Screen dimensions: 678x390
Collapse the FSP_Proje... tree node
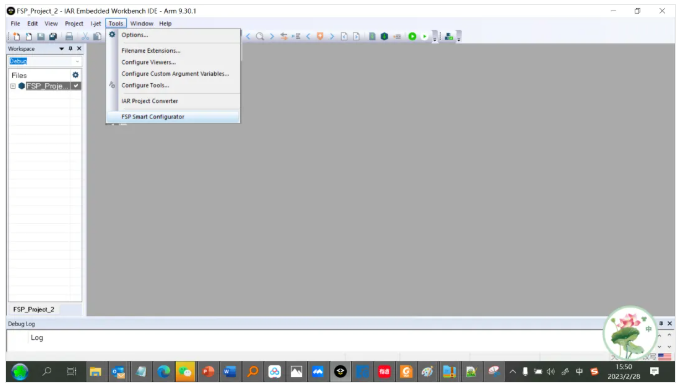pos(13,86)
